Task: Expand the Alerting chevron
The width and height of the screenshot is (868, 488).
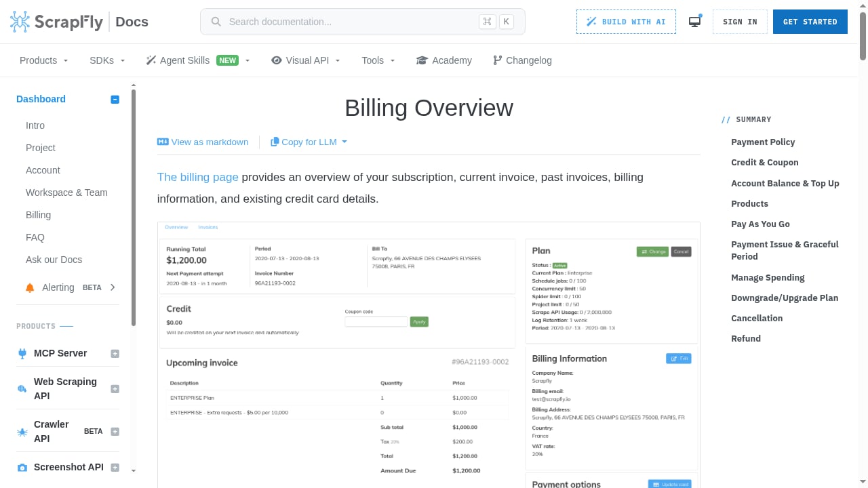Action: [x=113, y=287]
